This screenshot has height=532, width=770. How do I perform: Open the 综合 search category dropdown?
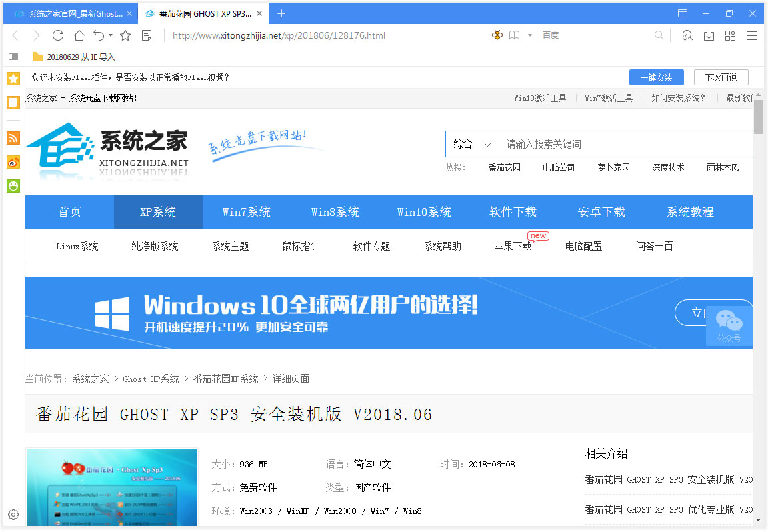472,144
